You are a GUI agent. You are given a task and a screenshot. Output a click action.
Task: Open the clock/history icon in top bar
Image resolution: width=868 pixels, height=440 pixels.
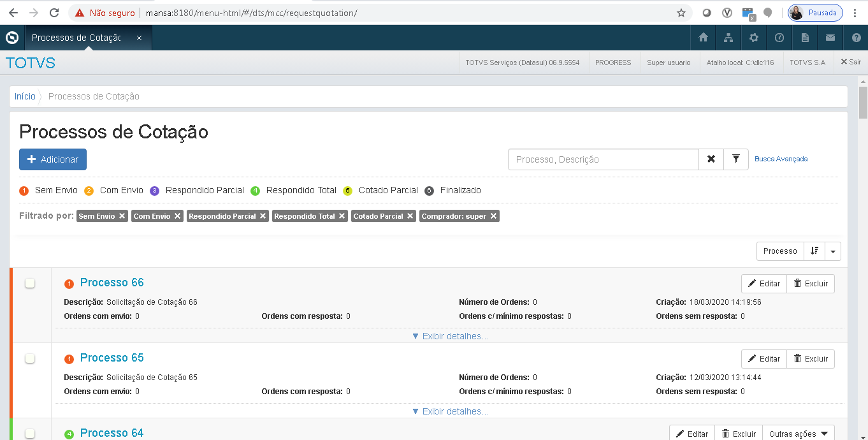click(779, 38)
